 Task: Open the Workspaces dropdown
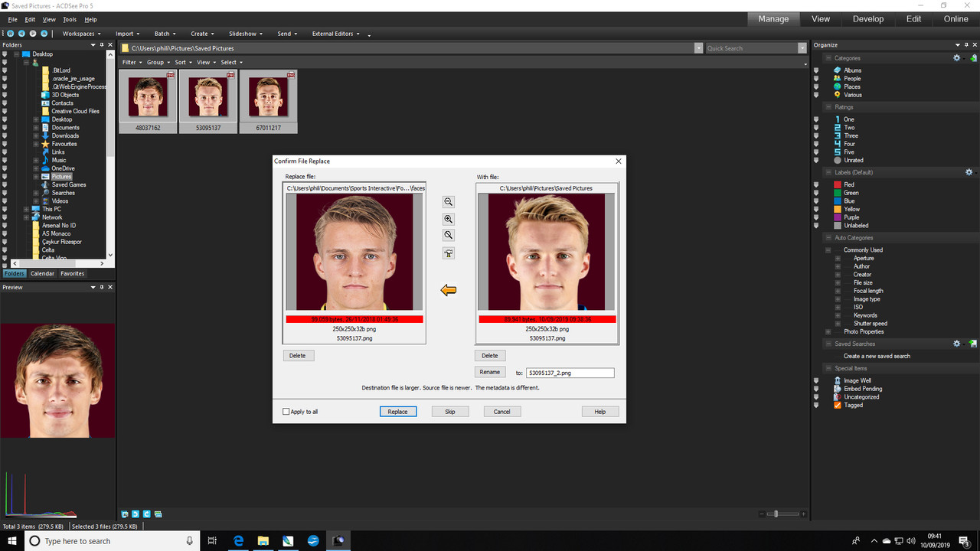pyautogui.click(x=81, y=34)
